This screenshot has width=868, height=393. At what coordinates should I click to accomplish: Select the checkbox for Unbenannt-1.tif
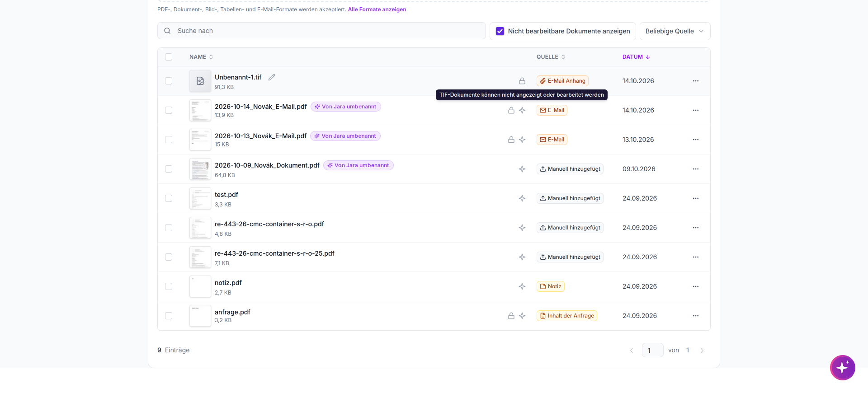(169, 81)
